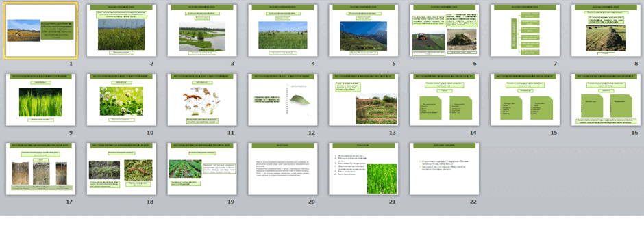Select slide 7 with green diagram boxes
The image size is (644, 249).
[x=525, y=30]
